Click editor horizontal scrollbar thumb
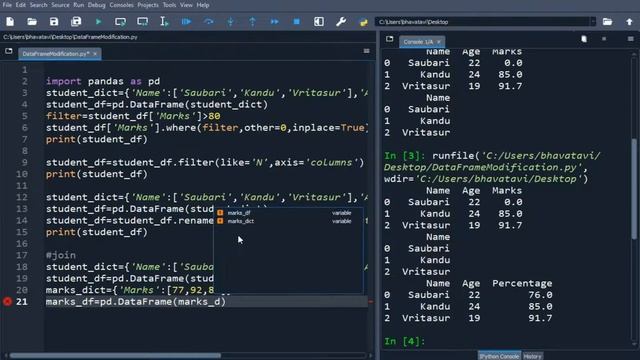The height and width of the screenshot is (360, 640). [x=115, y=356]
